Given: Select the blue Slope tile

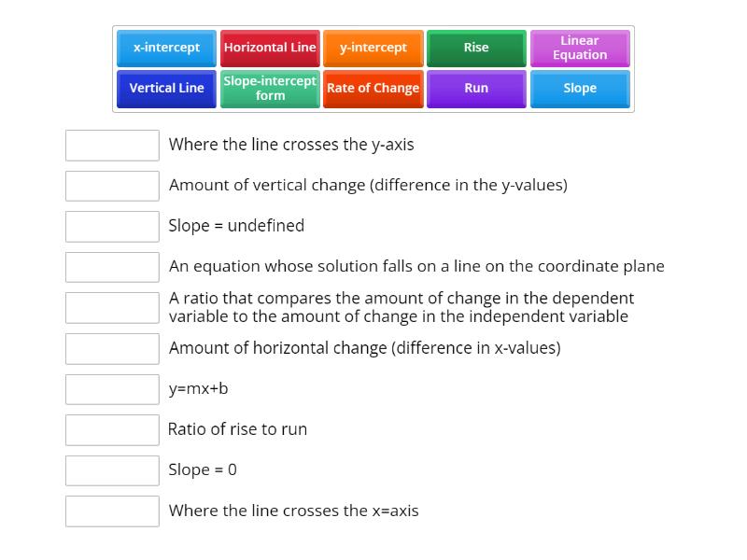Looking at the screenshot, I should 580,89.
